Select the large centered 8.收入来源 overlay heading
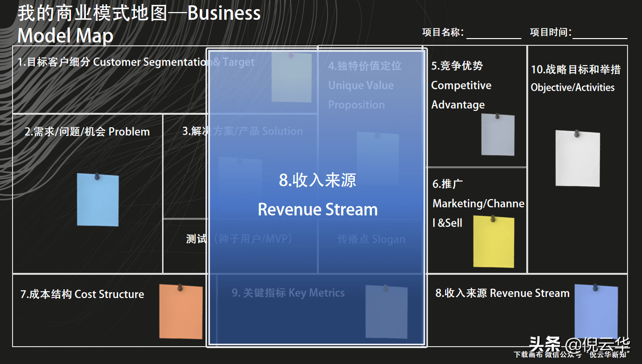The width and height of the screenshot is (642, 364). click(x=318, y=180)
